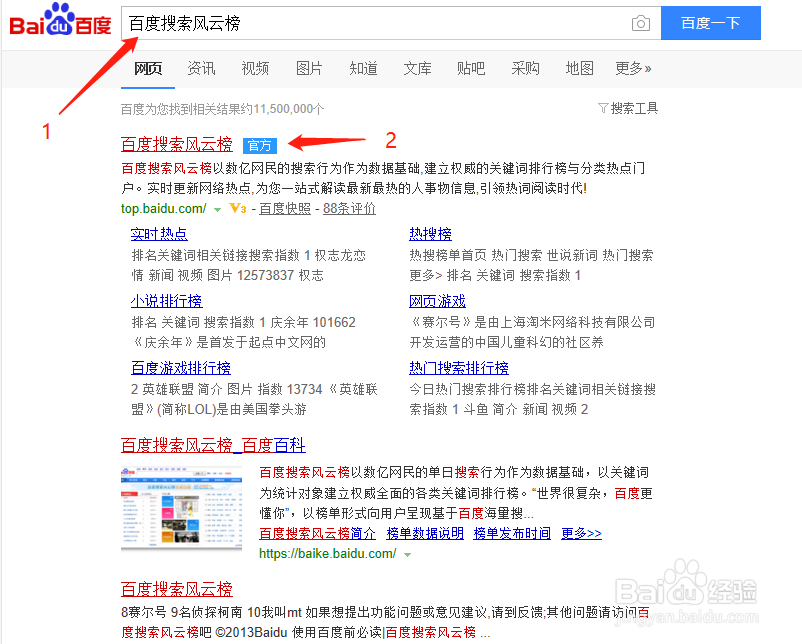Screen dimensions: 802x644
Task: Click snippet text 2 英雄联盟 简介 图片 指数 13734
Action: coord(227,389)
